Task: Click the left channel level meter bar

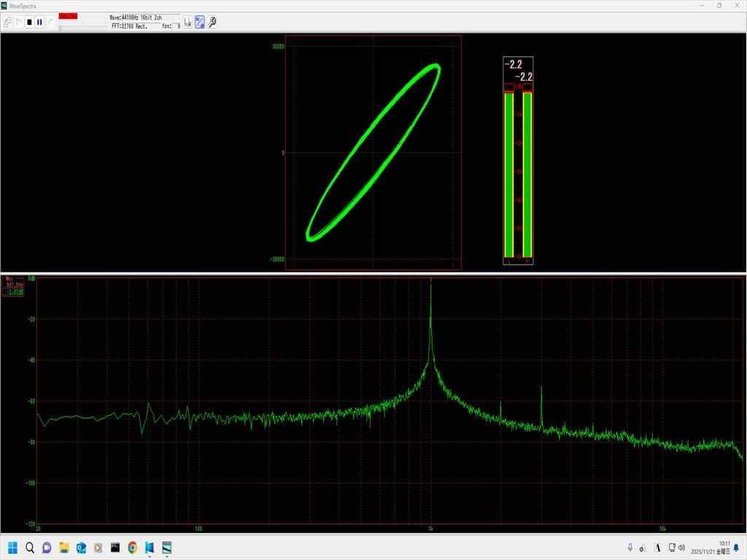Action: point(508,175)
